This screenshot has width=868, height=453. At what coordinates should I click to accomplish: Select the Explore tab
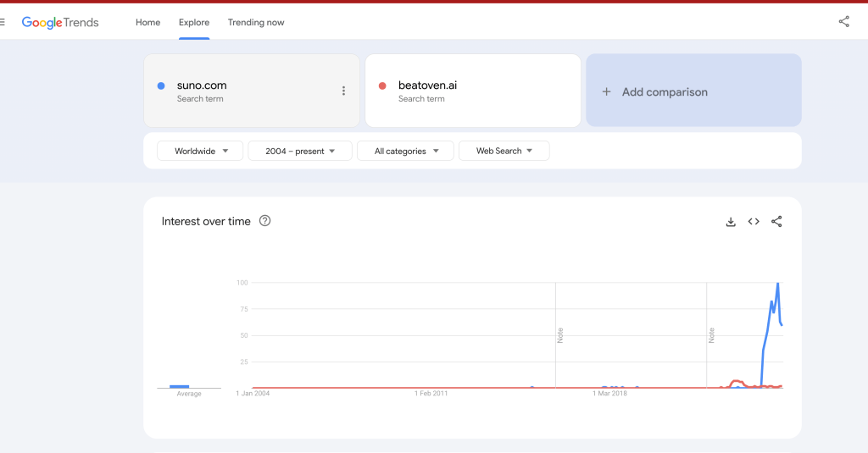point(194,22)
